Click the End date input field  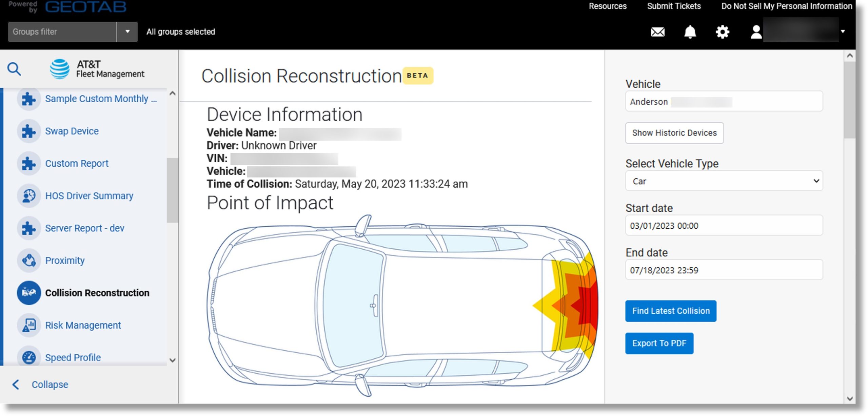[x=724, y=271]
